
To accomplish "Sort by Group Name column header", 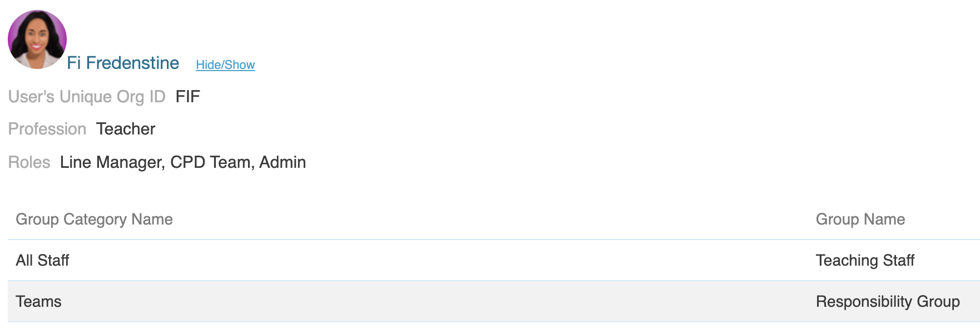I will 860,220.
